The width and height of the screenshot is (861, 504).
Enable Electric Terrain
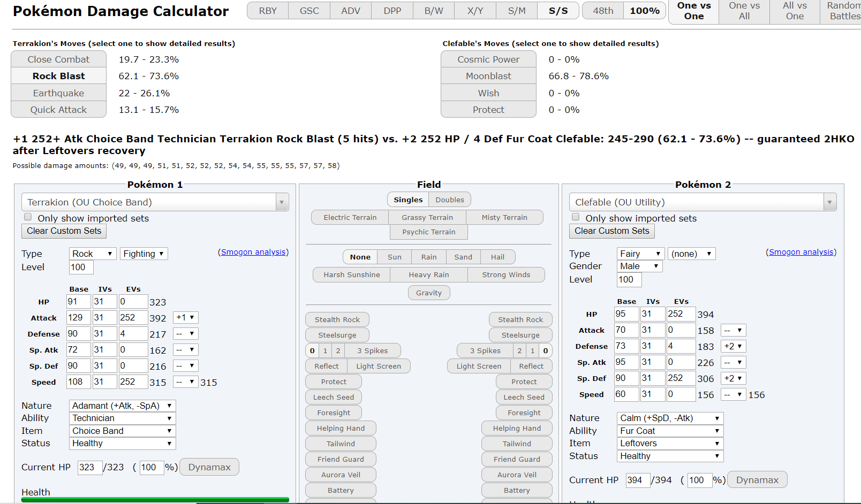tap(350, 217)
